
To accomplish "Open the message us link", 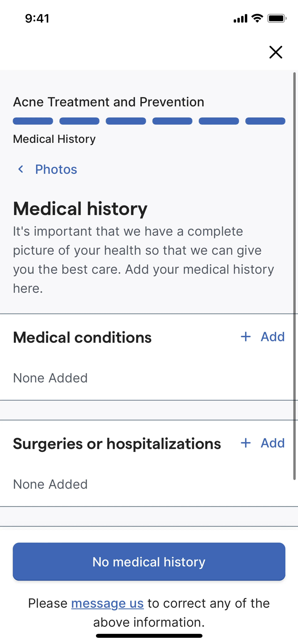I will (107, 603).
